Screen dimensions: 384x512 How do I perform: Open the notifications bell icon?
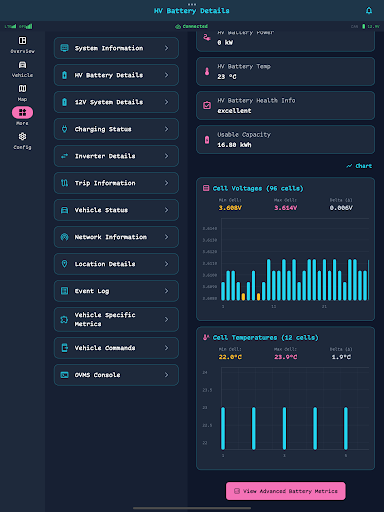click(369, 11)
